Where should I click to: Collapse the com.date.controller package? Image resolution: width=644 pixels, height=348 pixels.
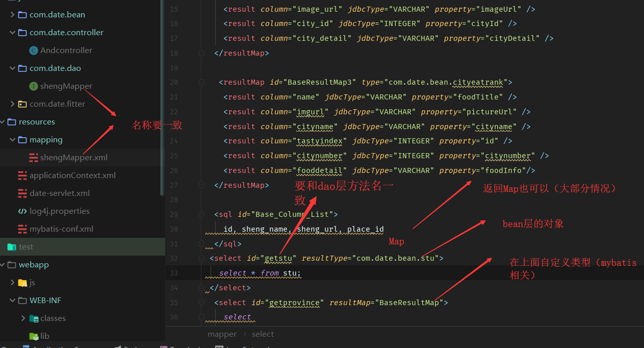(13, 33)
